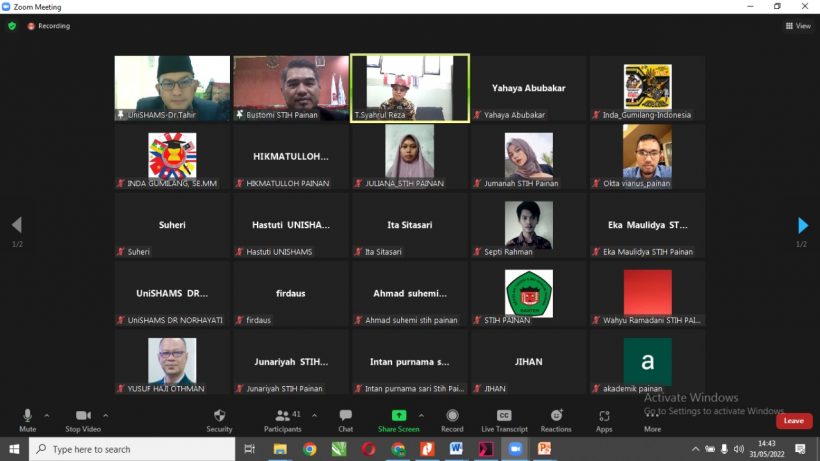Select Jumanah STIH Painan tile

point(529,157)
